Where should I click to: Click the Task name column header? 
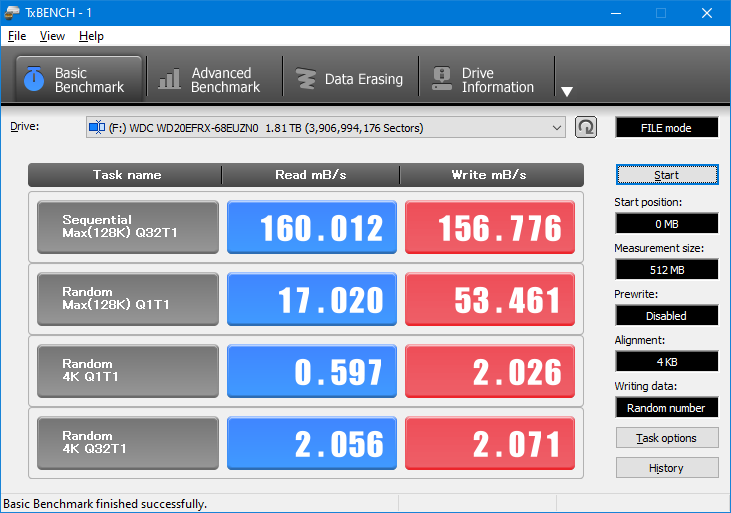pos(125,175)
